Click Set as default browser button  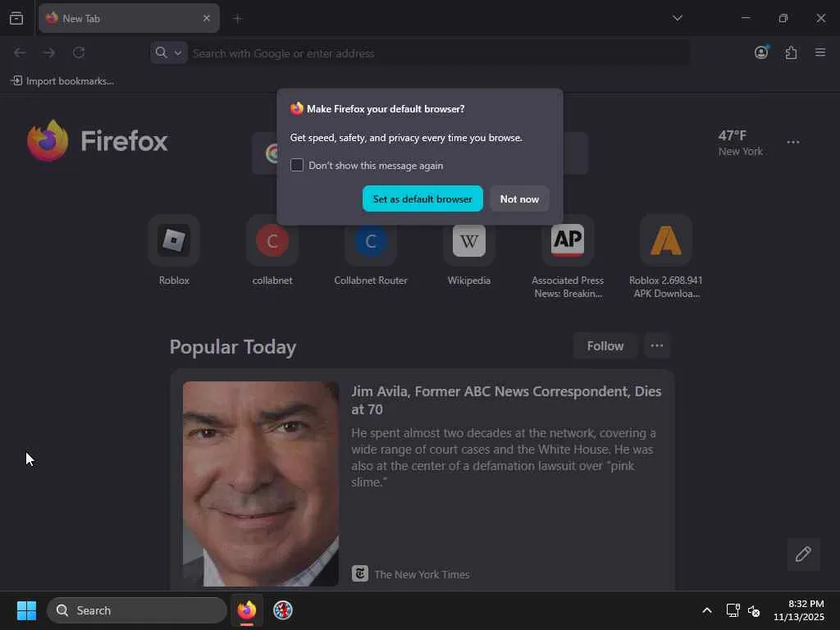tap(422, 199)
